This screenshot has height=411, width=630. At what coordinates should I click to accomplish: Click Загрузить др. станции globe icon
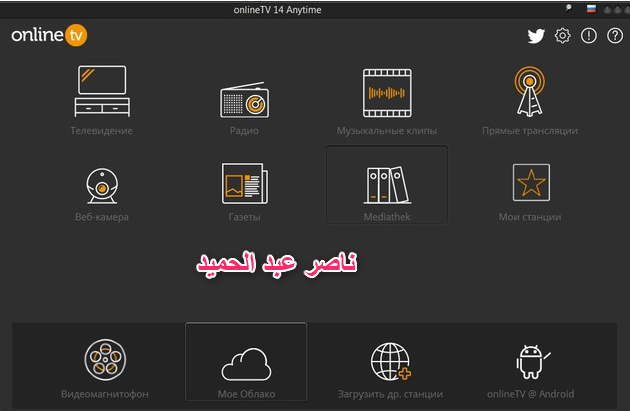[391, 361]
